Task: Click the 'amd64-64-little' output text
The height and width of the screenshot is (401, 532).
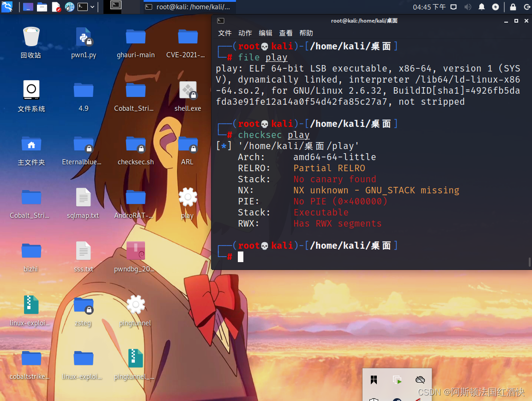Action: [x=335, y=157]
